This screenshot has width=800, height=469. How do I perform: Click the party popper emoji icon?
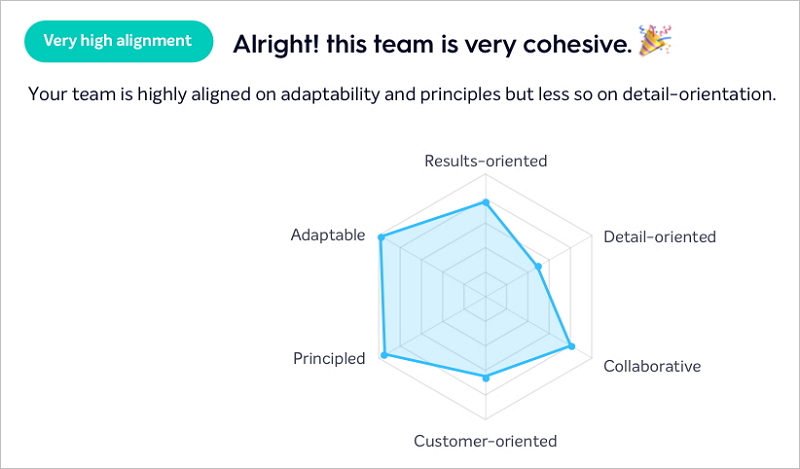655,40
